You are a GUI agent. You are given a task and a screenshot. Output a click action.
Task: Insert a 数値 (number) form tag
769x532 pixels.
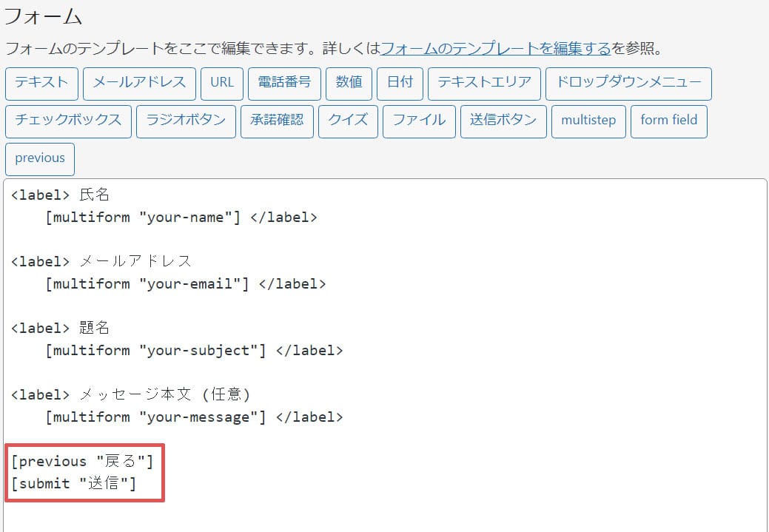coord(349,84)
